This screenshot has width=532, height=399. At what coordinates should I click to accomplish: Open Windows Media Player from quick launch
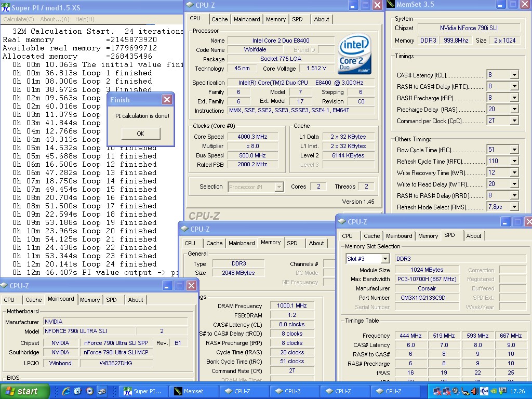click(x=89, y=391)
